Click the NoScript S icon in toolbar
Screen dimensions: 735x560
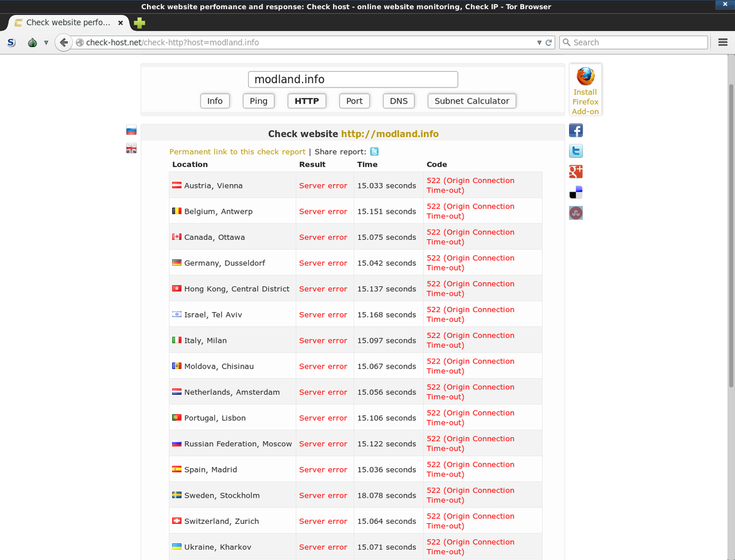[x=11, y=42]
